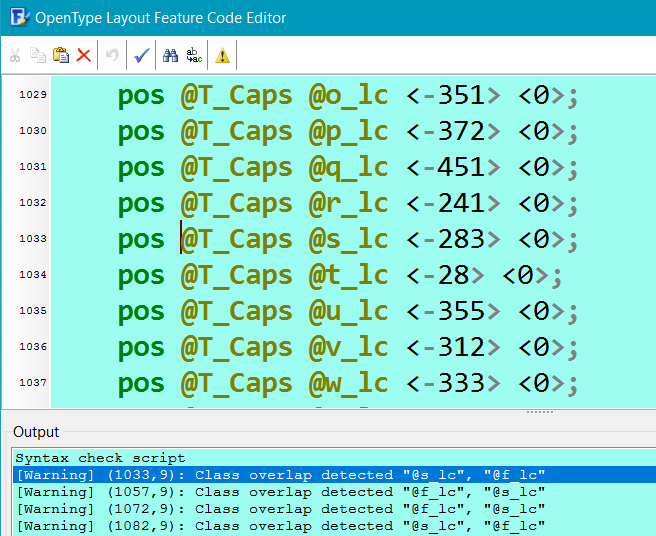Click the value -355 on line 1035
The height and width of the screenshot is (536, 656).
pos(454,312)
